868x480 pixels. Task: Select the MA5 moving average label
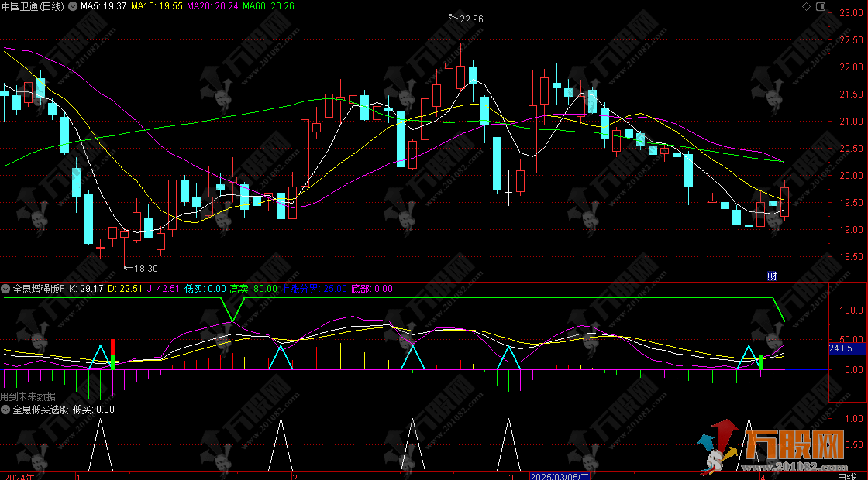[x=103, y=6]
